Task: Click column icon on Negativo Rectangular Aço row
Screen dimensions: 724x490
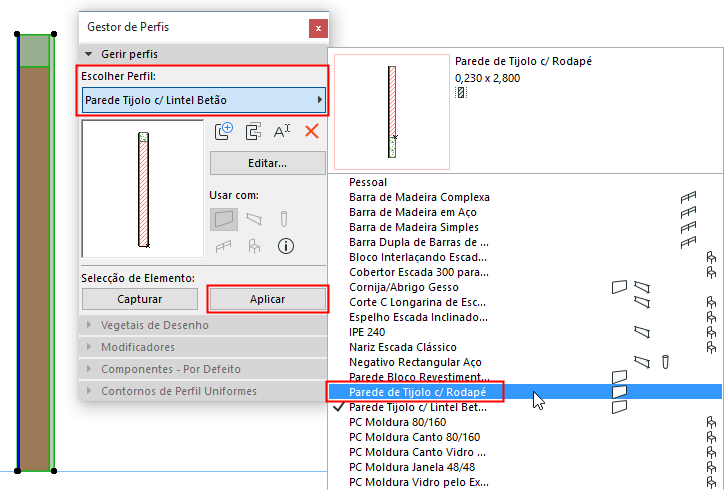Action: pyautogui.click(x=665, y=362)
